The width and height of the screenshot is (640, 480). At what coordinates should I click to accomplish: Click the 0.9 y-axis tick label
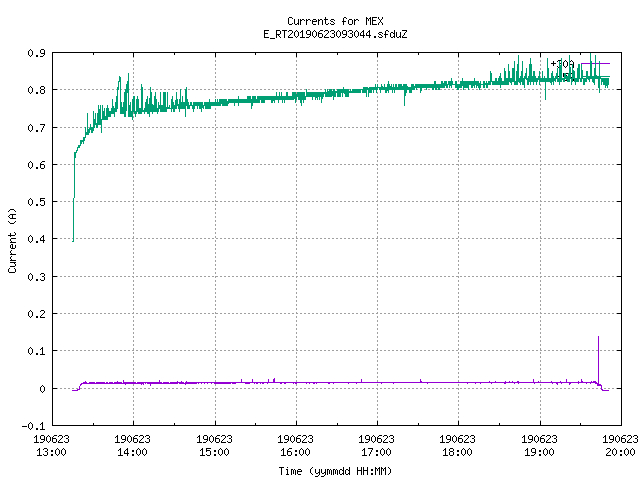pos(36,53)
